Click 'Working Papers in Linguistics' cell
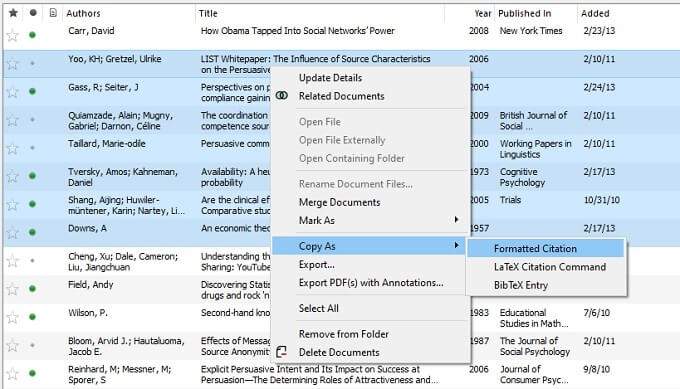The height and width of the screenshot is (389, 680). click(536, 149)
